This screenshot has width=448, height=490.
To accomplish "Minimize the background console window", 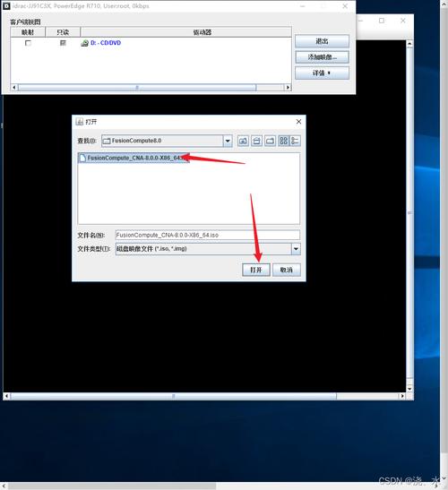I will (x=360, y=21).
